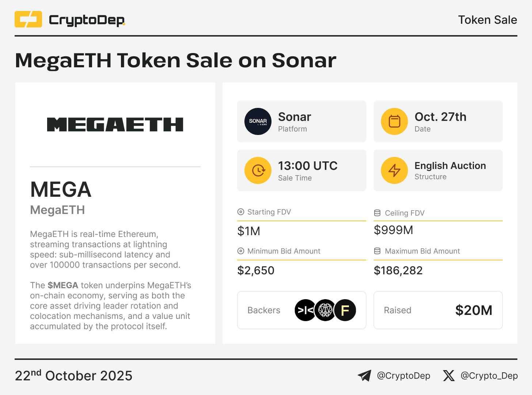Click the Sonar platform logo

coord(258,121)
